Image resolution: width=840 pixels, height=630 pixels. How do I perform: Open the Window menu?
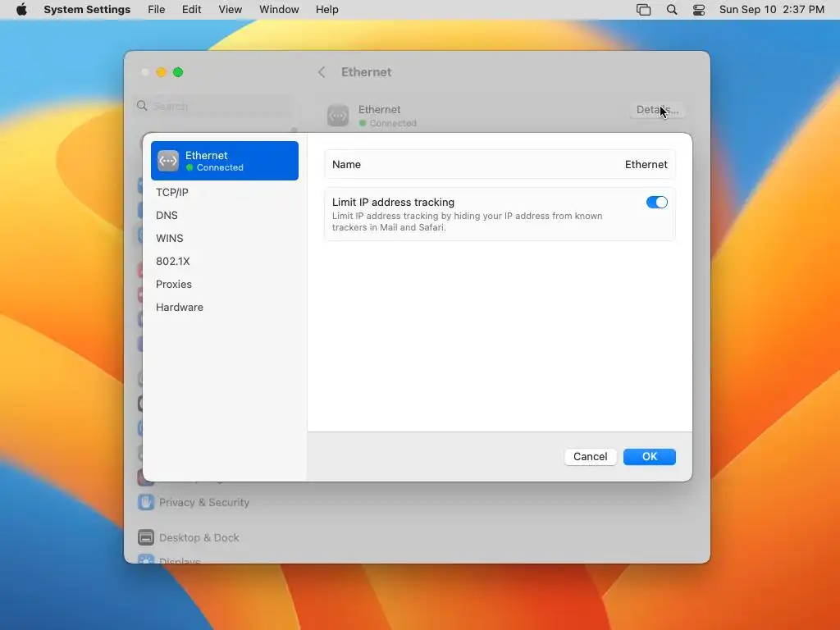[x=279, y=10]
